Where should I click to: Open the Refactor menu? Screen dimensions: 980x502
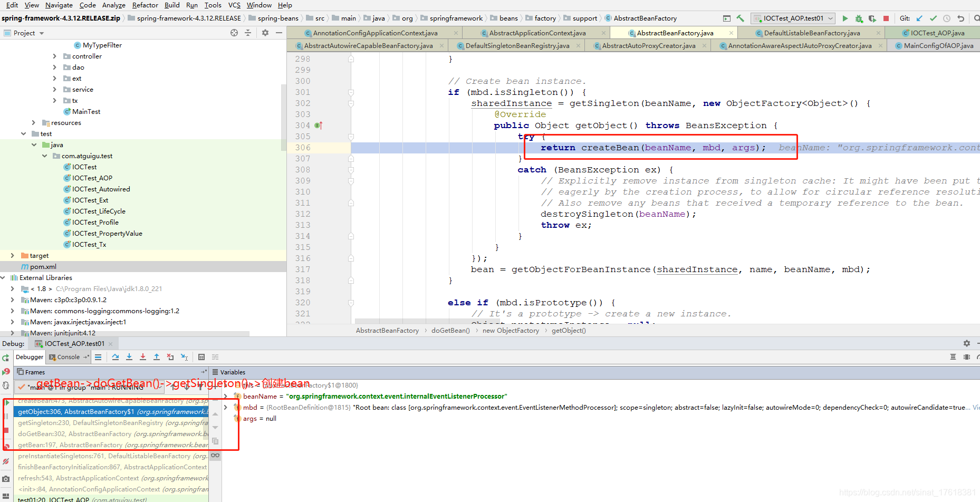point(145,5)
